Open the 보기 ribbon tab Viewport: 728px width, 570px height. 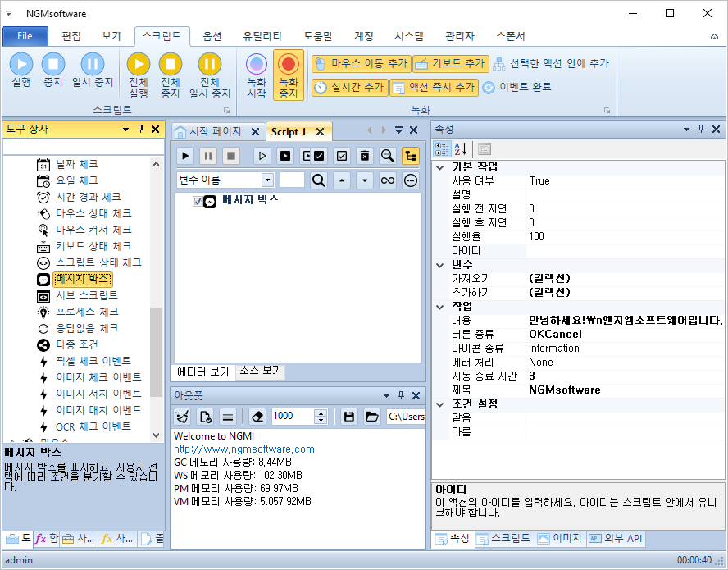coord(111,36)
